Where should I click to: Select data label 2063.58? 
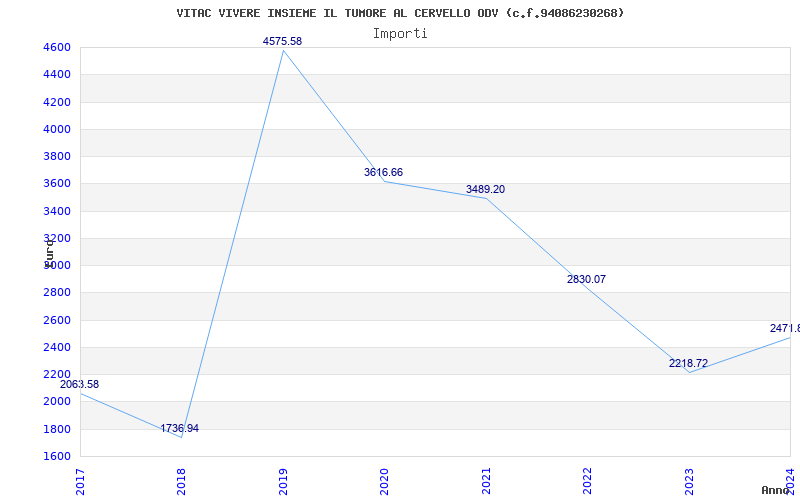pos(80,384)
